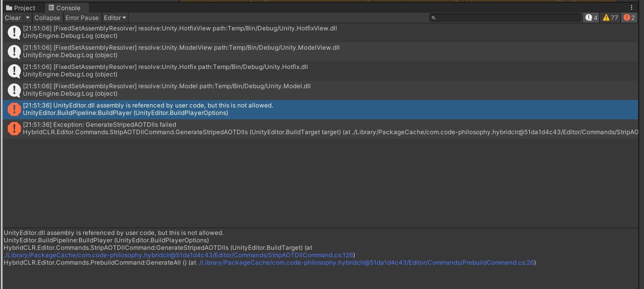644x289 pixels.
Task: Open the Editor target dropdown
Action: [x=115, y=18]
